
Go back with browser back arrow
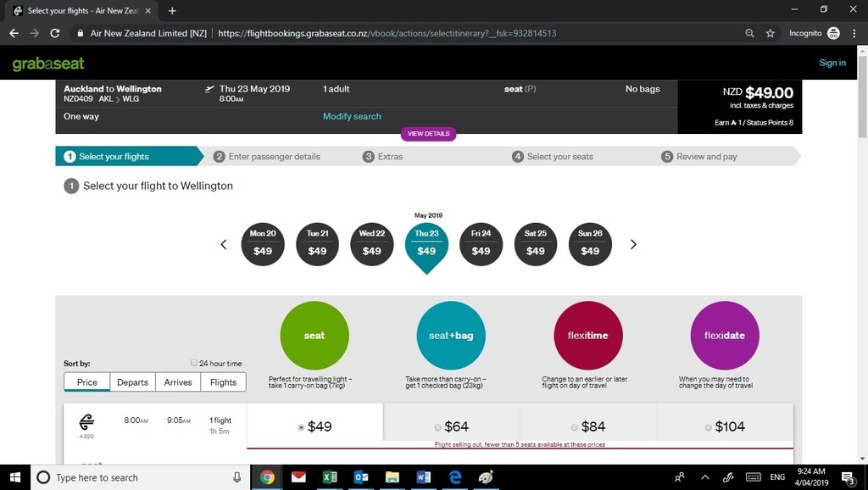[14, 33]
